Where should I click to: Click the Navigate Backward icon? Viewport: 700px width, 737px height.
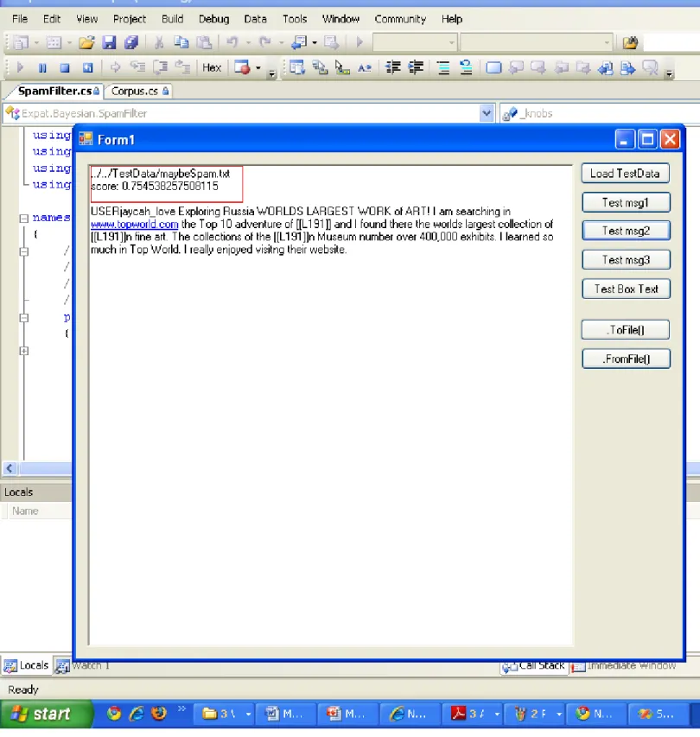[x=299, y=43]
